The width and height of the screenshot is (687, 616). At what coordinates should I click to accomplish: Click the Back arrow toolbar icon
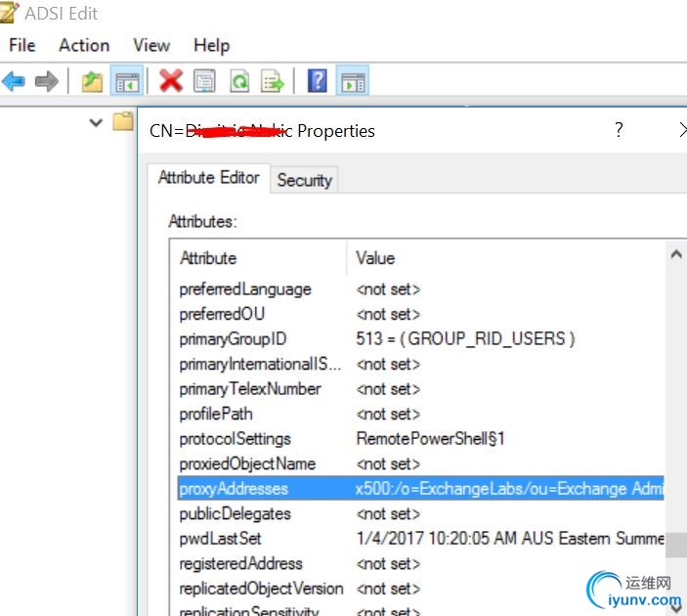pyautogui.click(x=13, y=81)
